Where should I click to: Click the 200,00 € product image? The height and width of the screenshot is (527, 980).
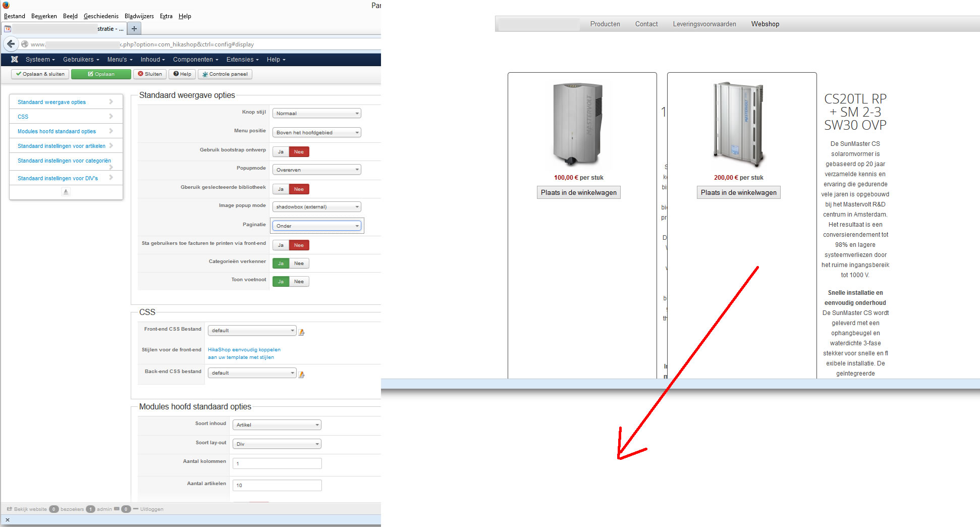738,124
